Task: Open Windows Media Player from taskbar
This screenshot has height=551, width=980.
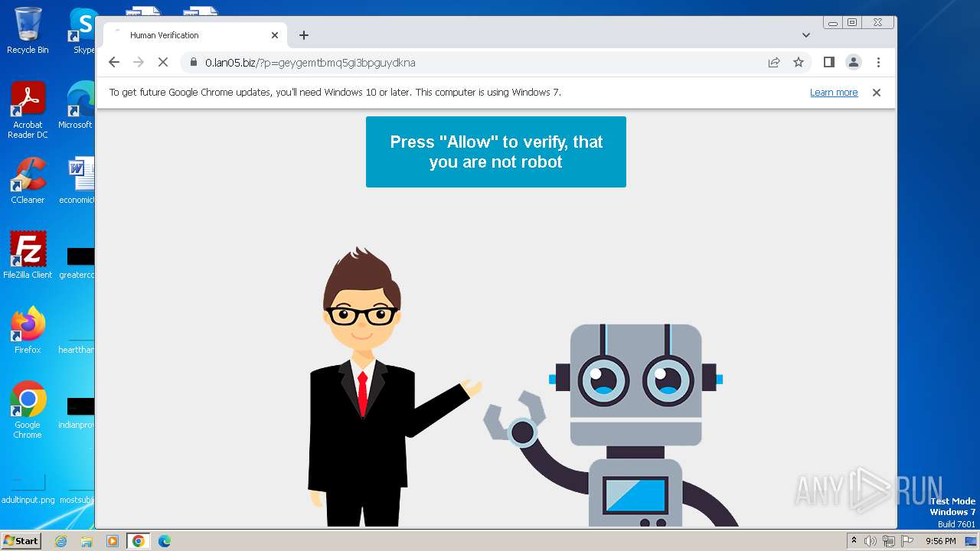Action: pos(113,541)
